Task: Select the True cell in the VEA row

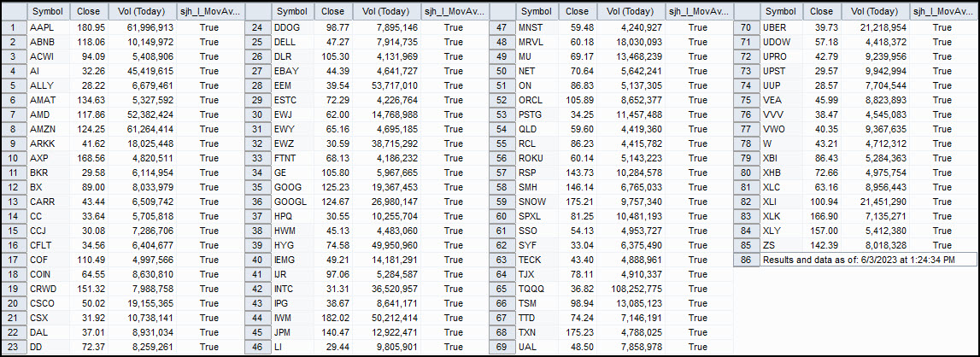Action: pos(942,100)
